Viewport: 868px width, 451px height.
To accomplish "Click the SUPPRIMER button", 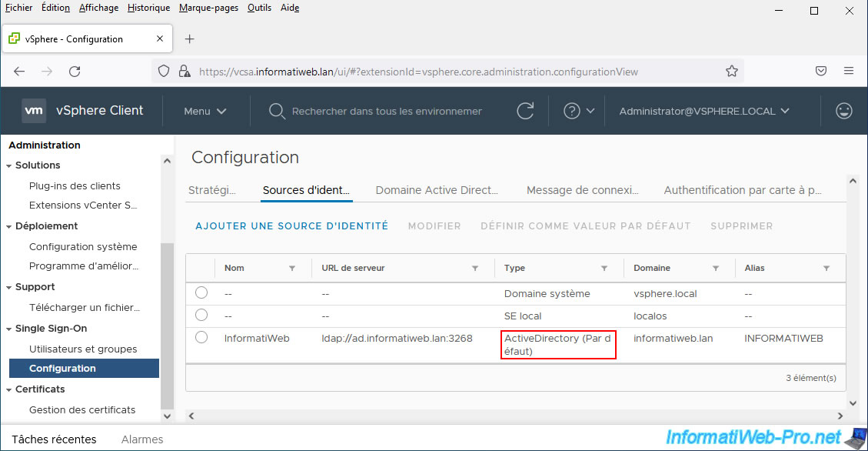I will point(742,226).
